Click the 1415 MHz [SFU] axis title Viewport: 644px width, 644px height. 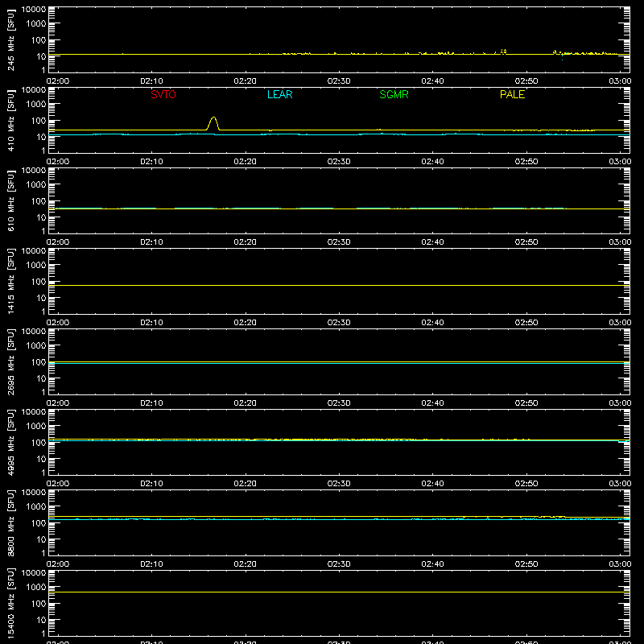point(11,281)
